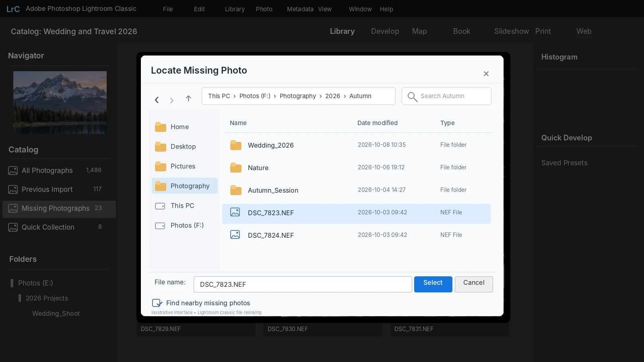Switch to the Map module
This screenshot has width=644, height=362.
click(419, 31)
